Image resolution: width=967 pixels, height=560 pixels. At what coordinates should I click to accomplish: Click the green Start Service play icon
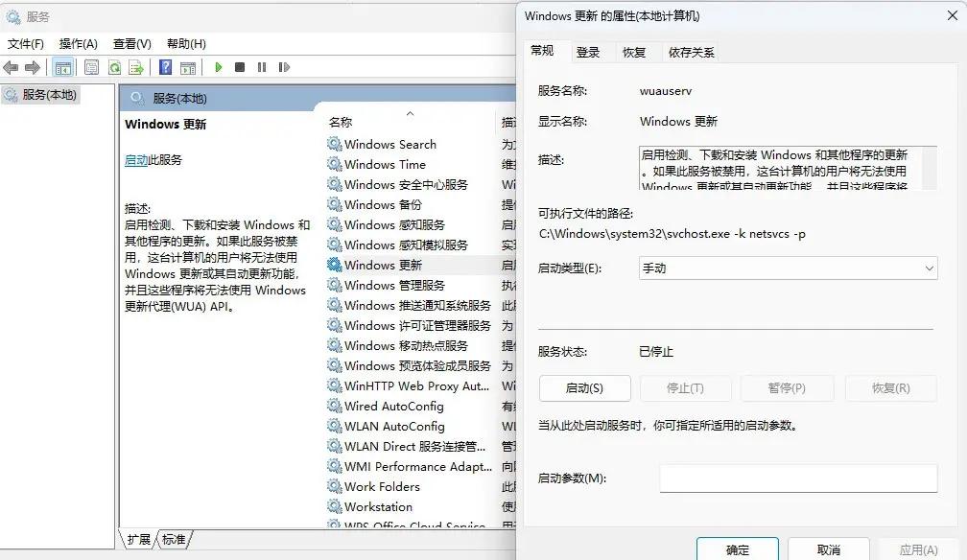tap(219, 67)
